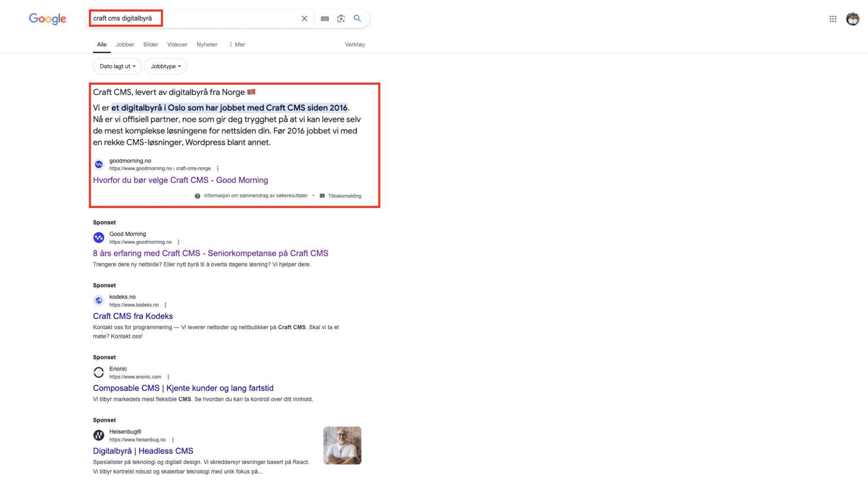Screen dimensions: 868x485
Task: Open three-dot menu beside goodmorning.no craft-cms-norge URL
Action: point(218,169)
